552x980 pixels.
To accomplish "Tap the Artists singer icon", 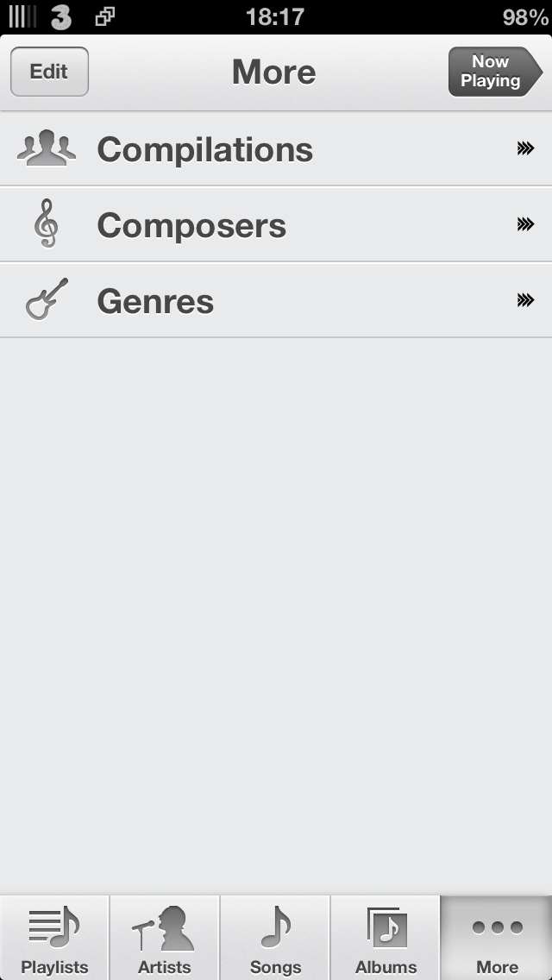I will (x=164, y=927).
